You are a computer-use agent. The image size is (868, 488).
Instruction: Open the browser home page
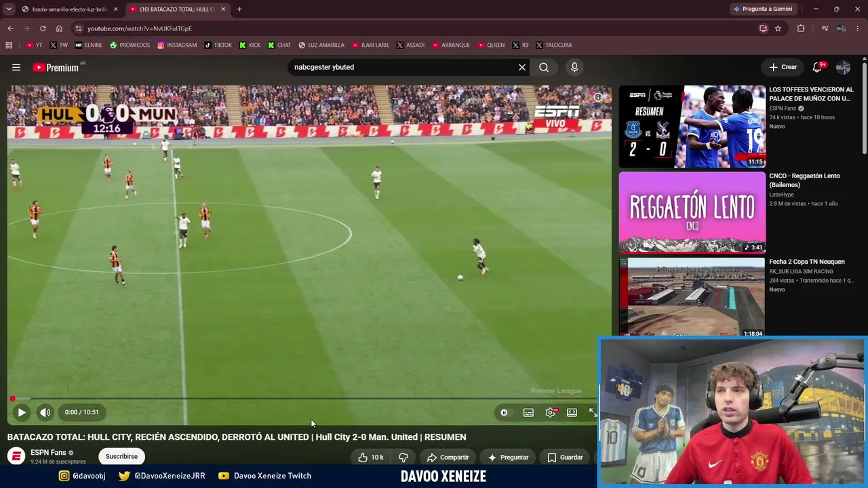(59, 28)
